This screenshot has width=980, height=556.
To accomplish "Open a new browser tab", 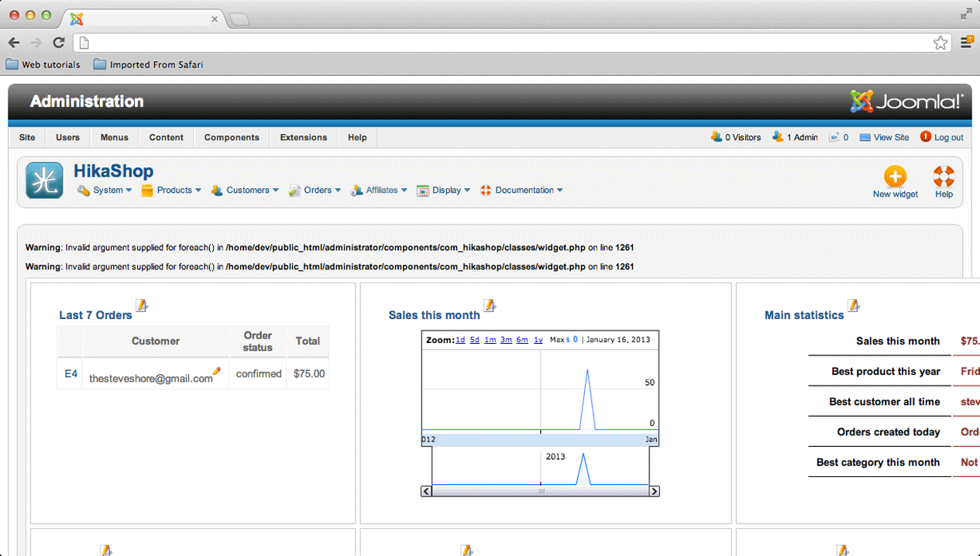I will (239, 19).
